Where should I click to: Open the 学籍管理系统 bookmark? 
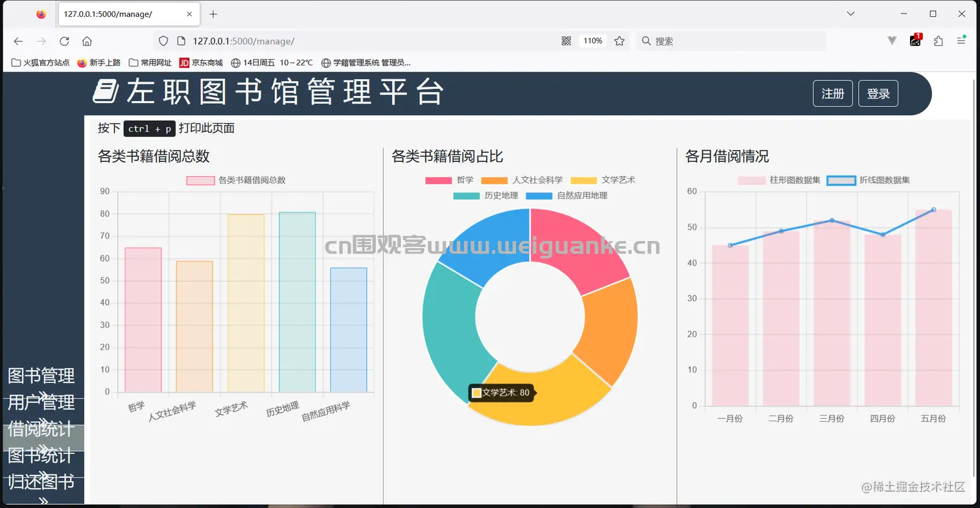click(x=366, y=63)
